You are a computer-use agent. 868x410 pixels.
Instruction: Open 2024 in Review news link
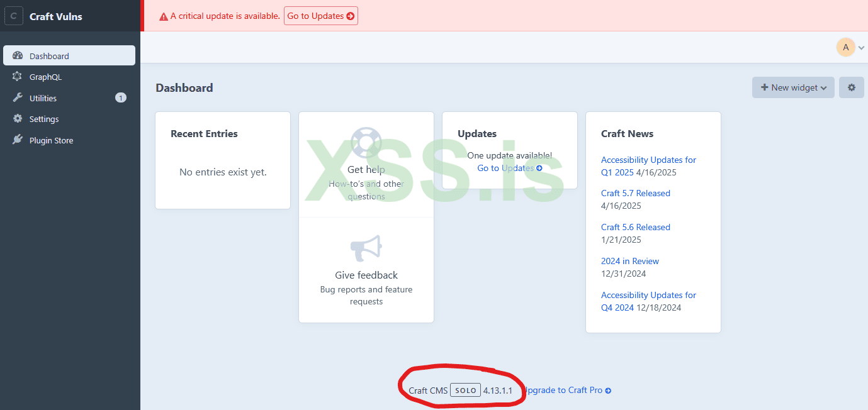click(x=630, y=261)
